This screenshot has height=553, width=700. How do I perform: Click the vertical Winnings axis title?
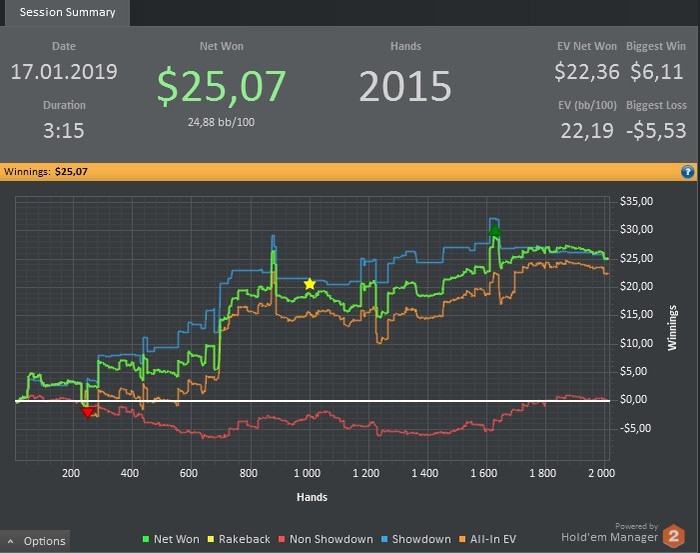click(x=672, y=328)
